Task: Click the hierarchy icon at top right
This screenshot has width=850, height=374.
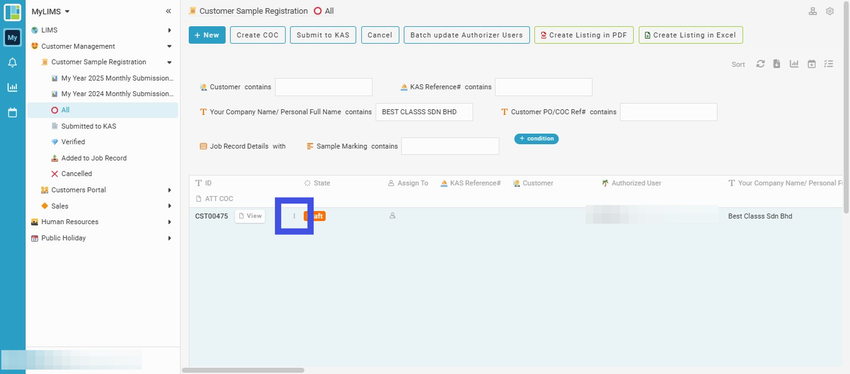Action: point(813,11)
